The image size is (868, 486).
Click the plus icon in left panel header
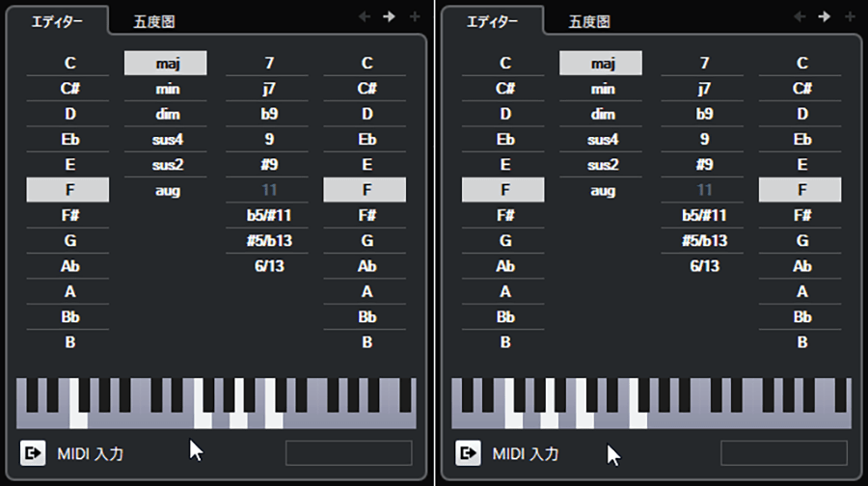[x=415, y=17]
